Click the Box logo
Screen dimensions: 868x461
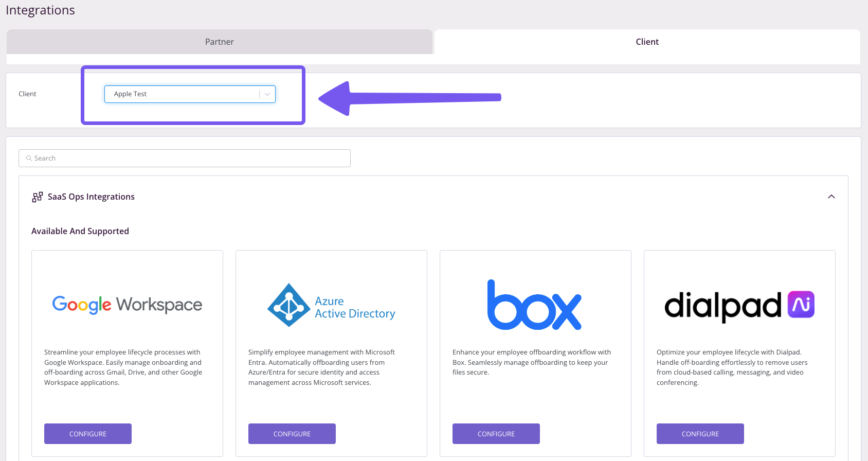[x=534, y=305]
